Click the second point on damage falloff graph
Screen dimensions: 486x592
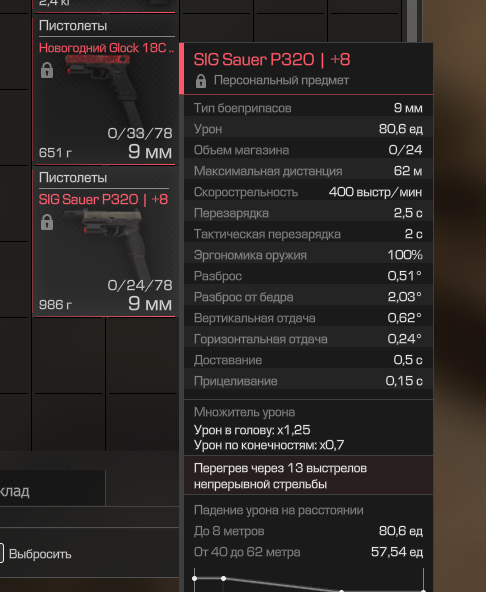pos(224,578)
